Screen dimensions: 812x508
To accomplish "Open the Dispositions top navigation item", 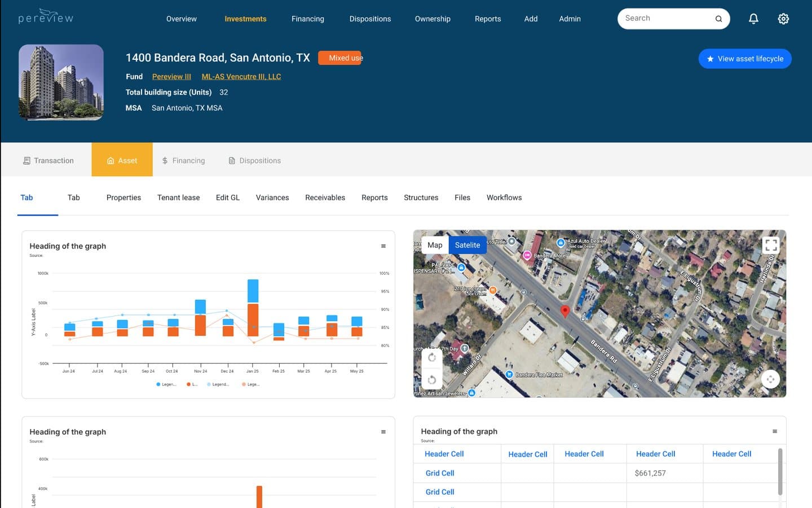I will coord(370,19).
